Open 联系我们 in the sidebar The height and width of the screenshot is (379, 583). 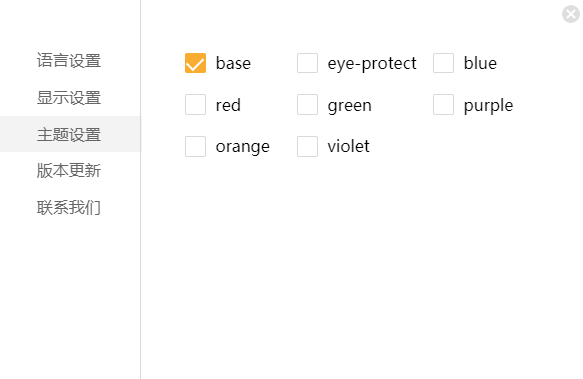click(x=69, y=208)
